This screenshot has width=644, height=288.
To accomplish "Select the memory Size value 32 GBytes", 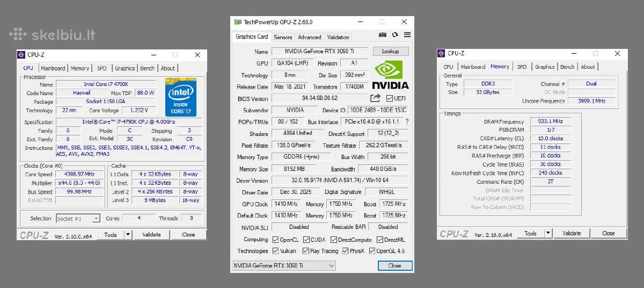I will (x=487, y=92).
